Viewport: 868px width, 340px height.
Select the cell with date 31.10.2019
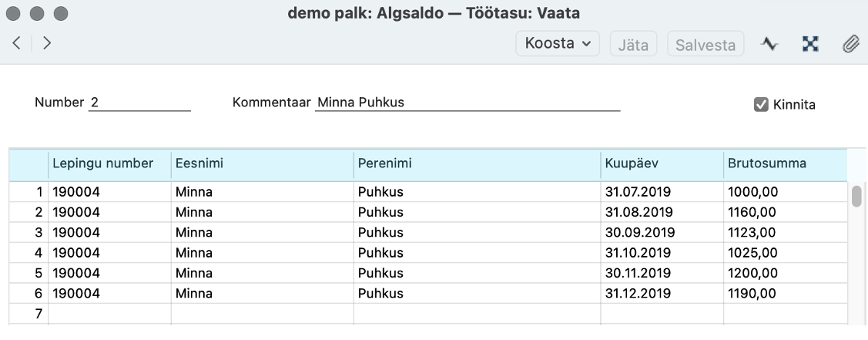click(662, 253)
